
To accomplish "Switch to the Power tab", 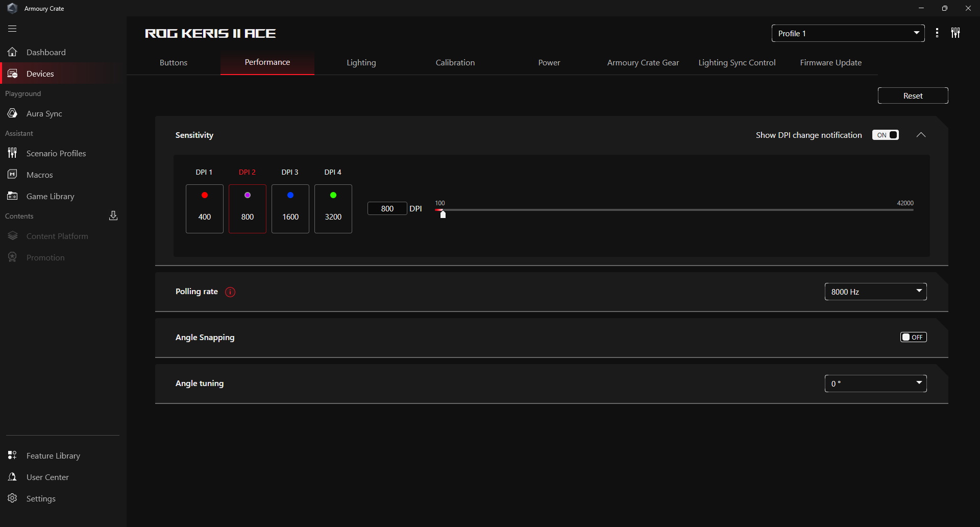I will pos(549,62).
